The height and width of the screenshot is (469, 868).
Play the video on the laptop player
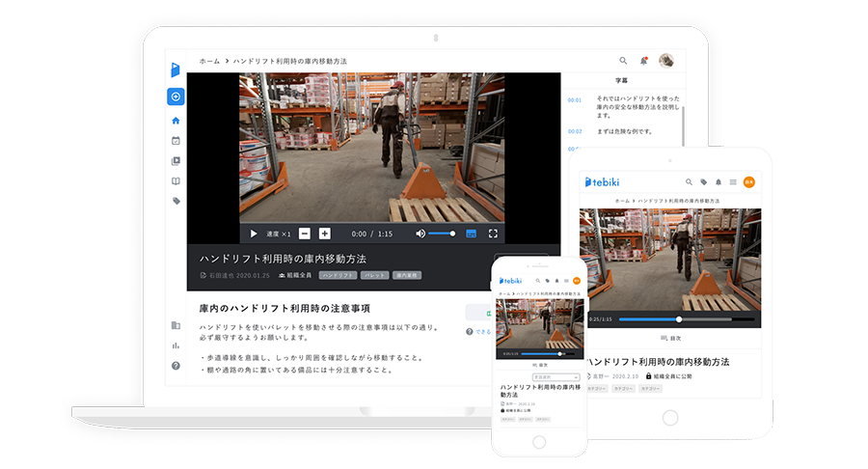point(254,234)
